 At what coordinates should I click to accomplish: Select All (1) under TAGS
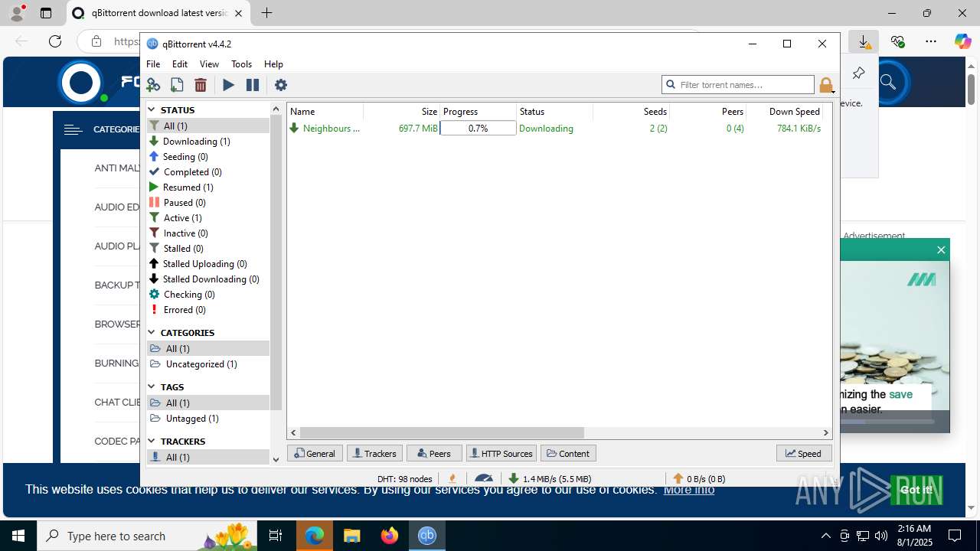coord(208,403)
